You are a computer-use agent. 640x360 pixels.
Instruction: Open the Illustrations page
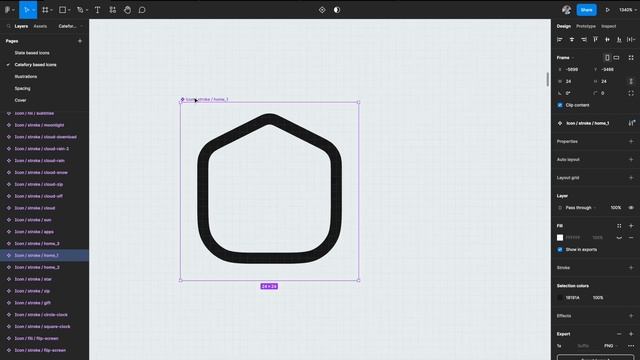point(26,76)
